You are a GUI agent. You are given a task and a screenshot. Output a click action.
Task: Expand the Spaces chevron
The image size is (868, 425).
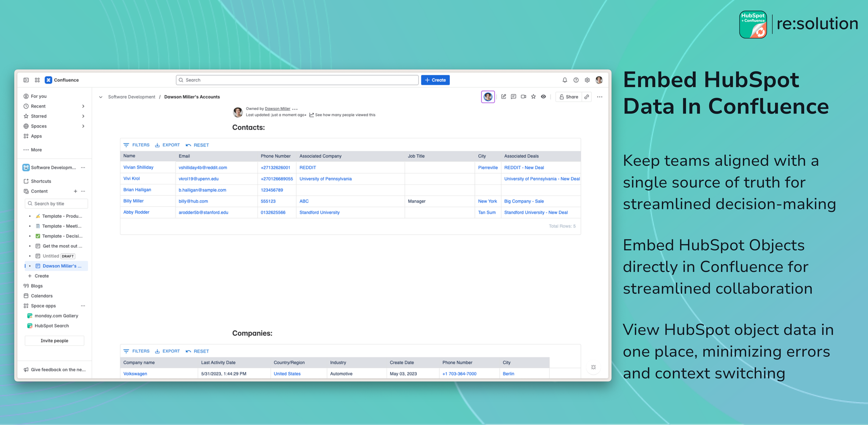83,126
